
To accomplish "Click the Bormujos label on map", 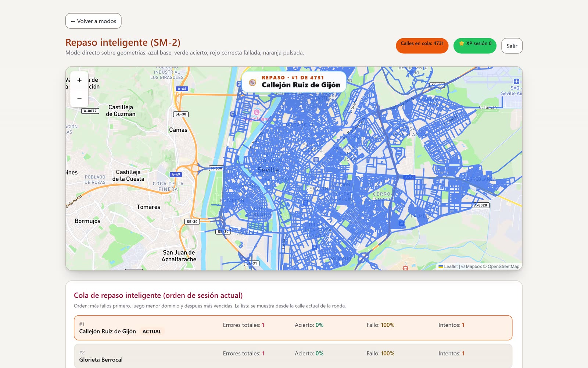I will point(87,221).
